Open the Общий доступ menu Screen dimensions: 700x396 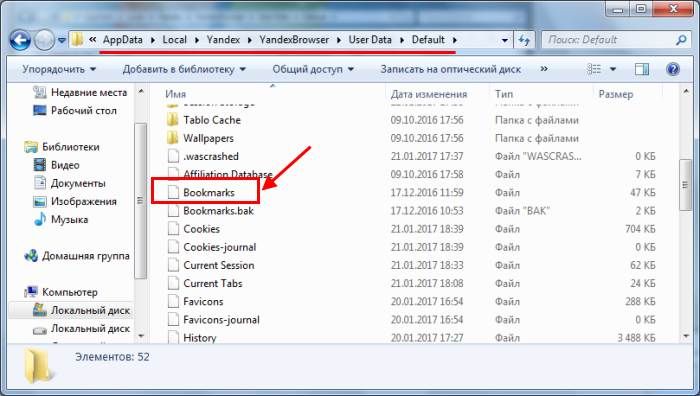313,69
